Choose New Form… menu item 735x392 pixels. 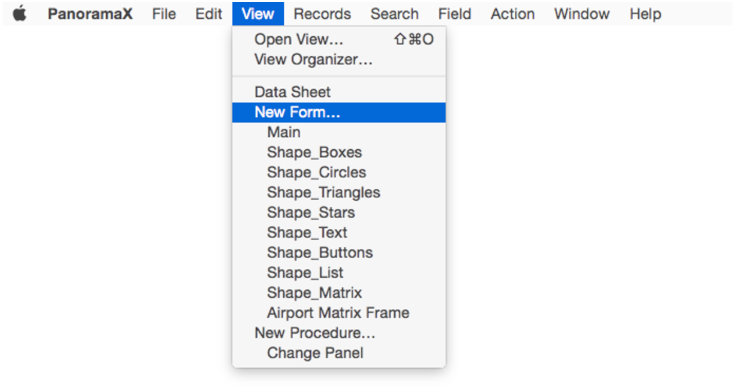pos(339,112)
